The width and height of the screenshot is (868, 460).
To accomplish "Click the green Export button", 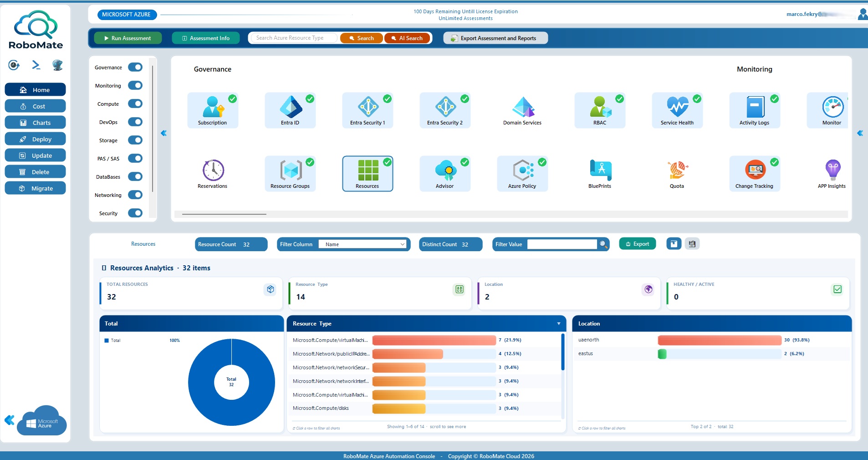I will (x=638, y=244).
